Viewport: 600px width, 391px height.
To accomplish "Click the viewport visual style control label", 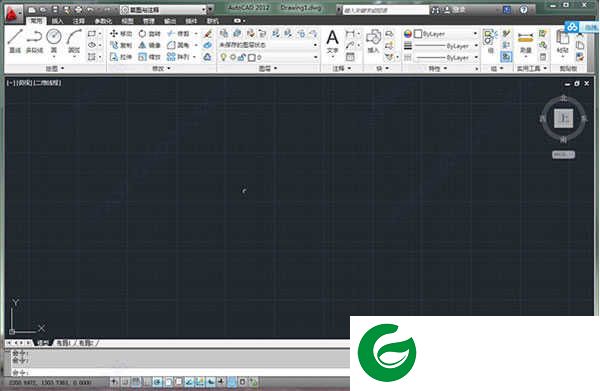I will [47, 83].
